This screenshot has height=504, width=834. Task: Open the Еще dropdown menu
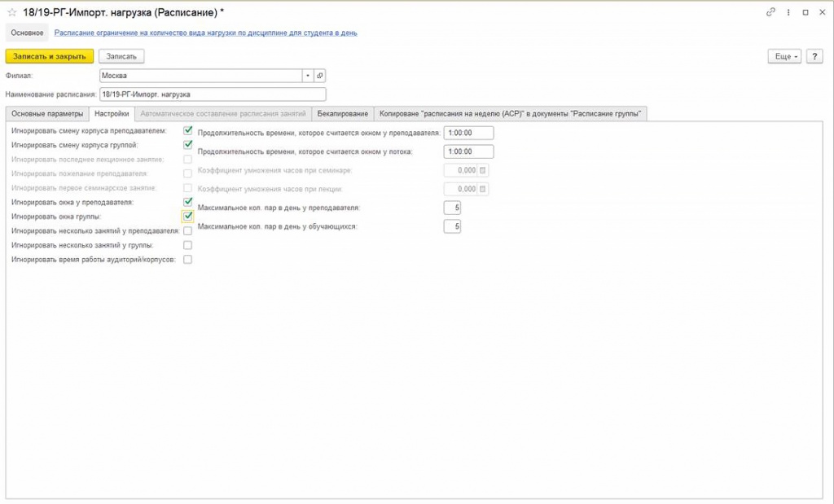coord(784,56)
